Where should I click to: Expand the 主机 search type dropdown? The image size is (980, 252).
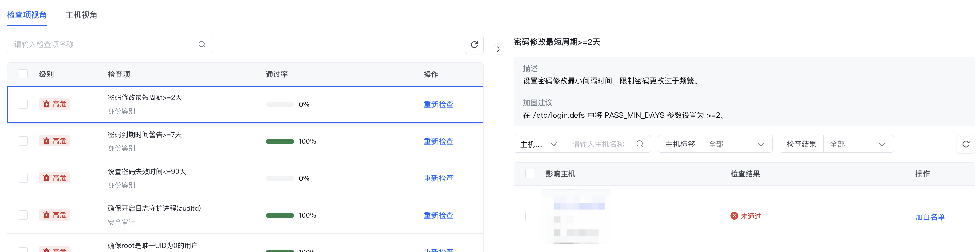[x=539, y=145]
